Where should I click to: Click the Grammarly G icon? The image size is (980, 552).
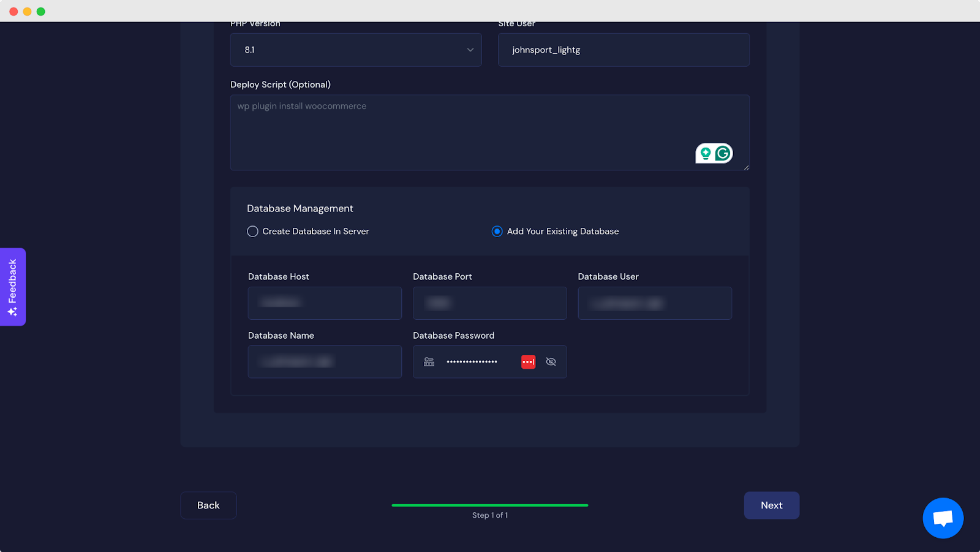coord(723,153)
